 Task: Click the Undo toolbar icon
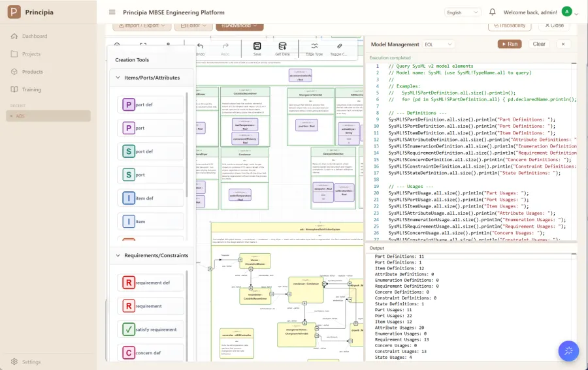(x=201, y=46)
